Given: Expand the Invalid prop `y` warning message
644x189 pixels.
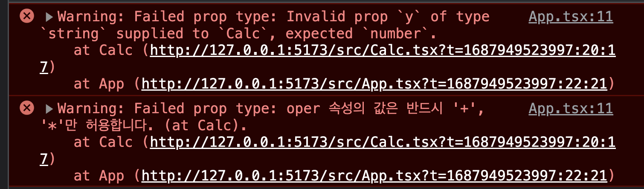Looking at the screenshot, I should (x=49, y=17).
